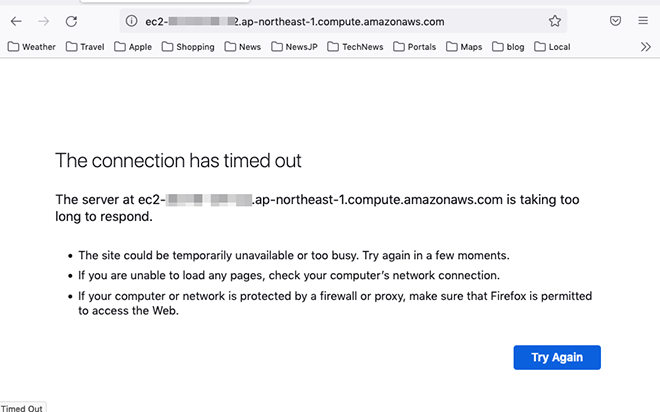Go back to the previous page
The width and height of the screenshot is (660, 412).
(16, 21)
